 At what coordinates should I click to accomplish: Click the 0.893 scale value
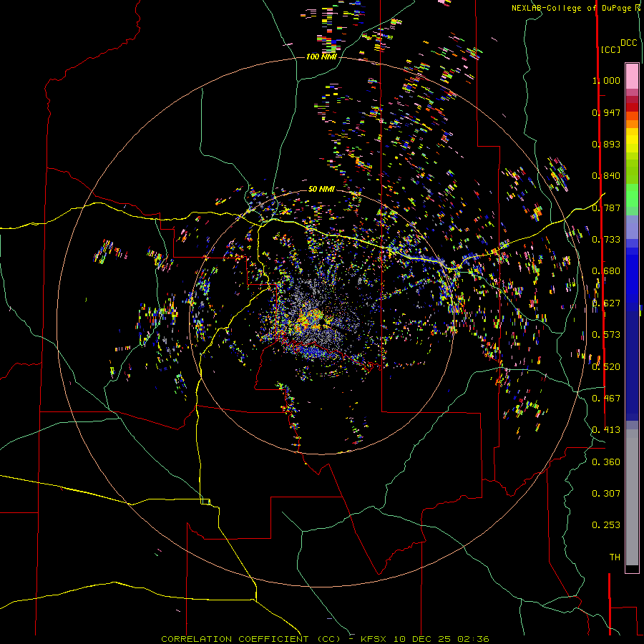[606, 144]
